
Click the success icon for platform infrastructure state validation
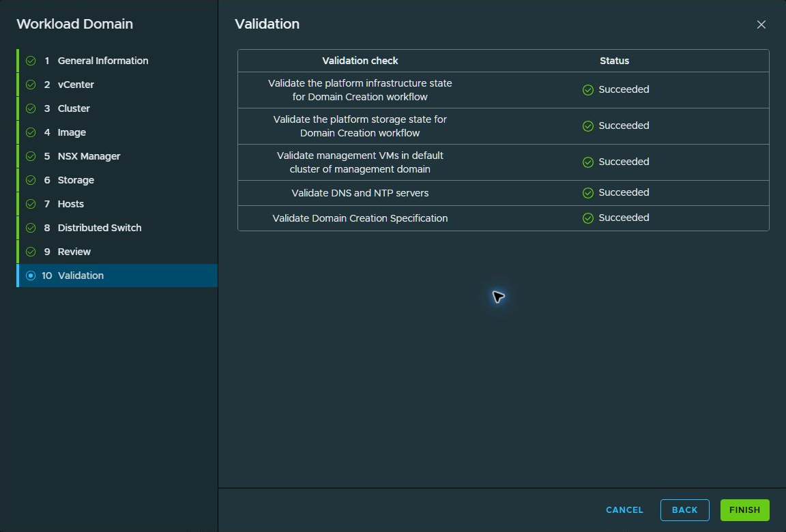588,89
